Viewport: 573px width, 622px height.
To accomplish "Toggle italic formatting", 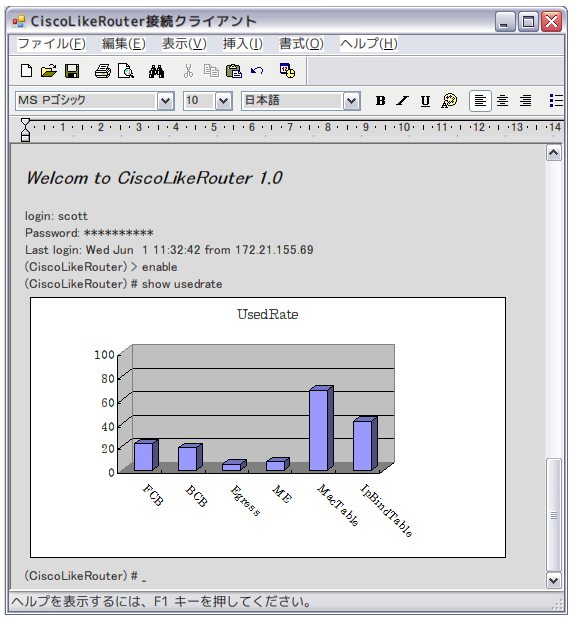I will click(403, 101).
